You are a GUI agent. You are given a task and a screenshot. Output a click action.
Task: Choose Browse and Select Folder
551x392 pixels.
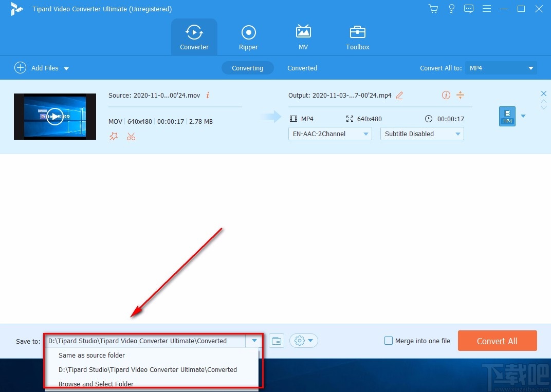click(x=152, y=384)
